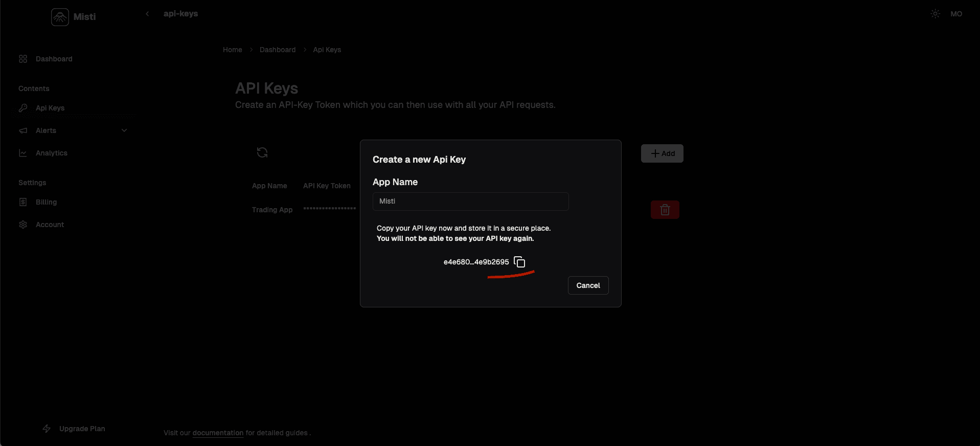980x446 pixels.
Task: Select Api Keys in the sidebar
Action: tap(50, 108)
